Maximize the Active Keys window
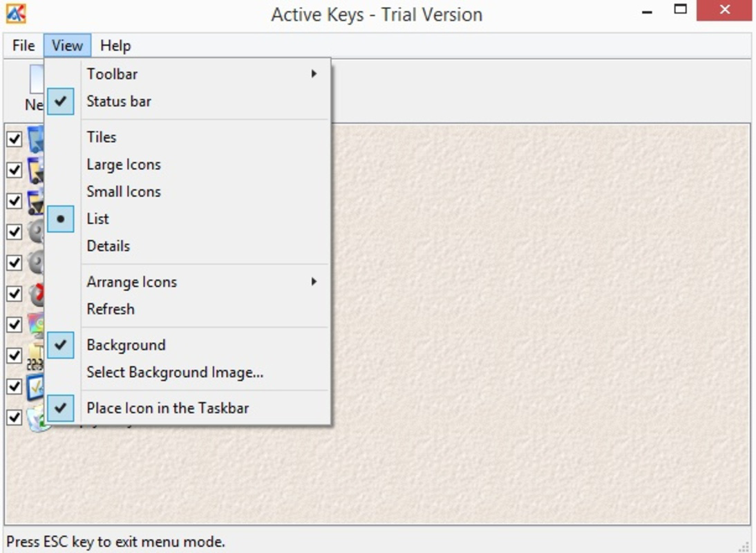This screenshot has width=756, height=553. (x=680, y=10)
